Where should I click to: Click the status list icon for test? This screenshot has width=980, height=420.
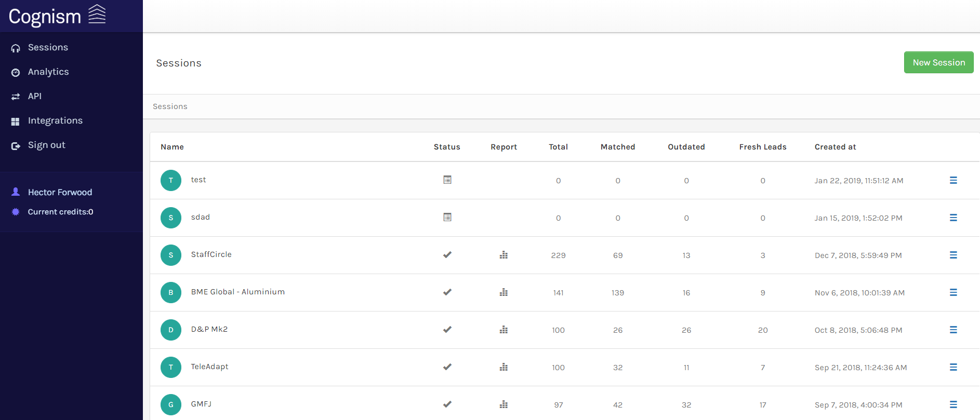447,180
